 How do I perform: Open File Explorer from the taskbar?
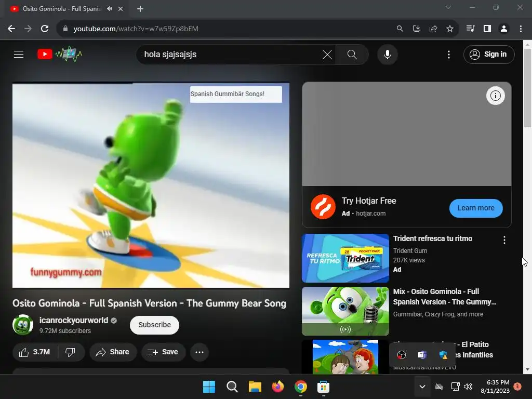click(x=255, y=387)
